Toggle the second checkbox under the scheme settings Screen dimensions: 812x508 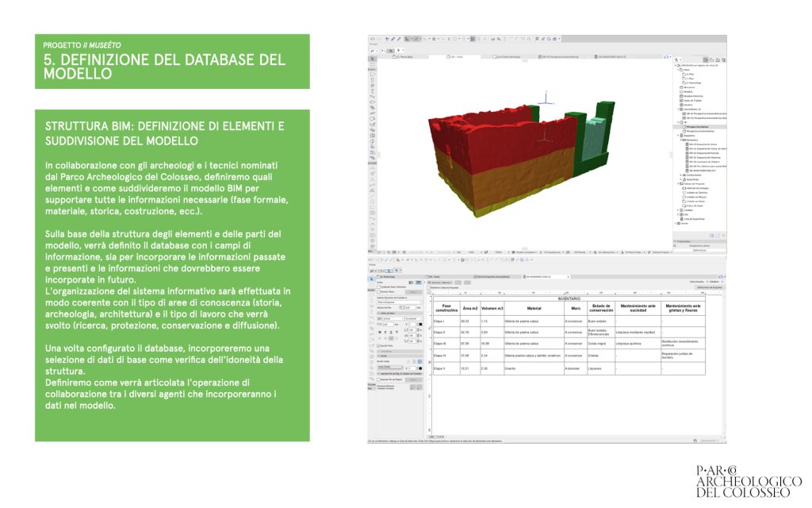[x=379, y=293]
